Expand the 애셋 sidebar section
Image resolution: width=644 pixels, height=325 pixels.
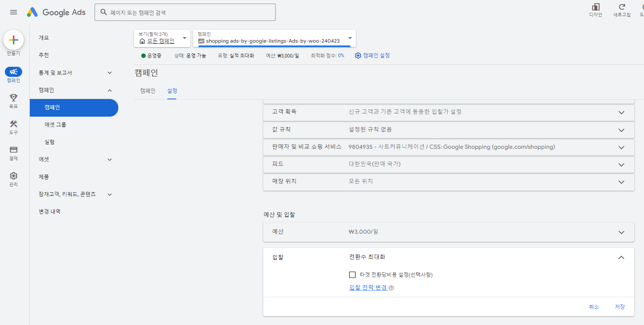click(110, 160)
